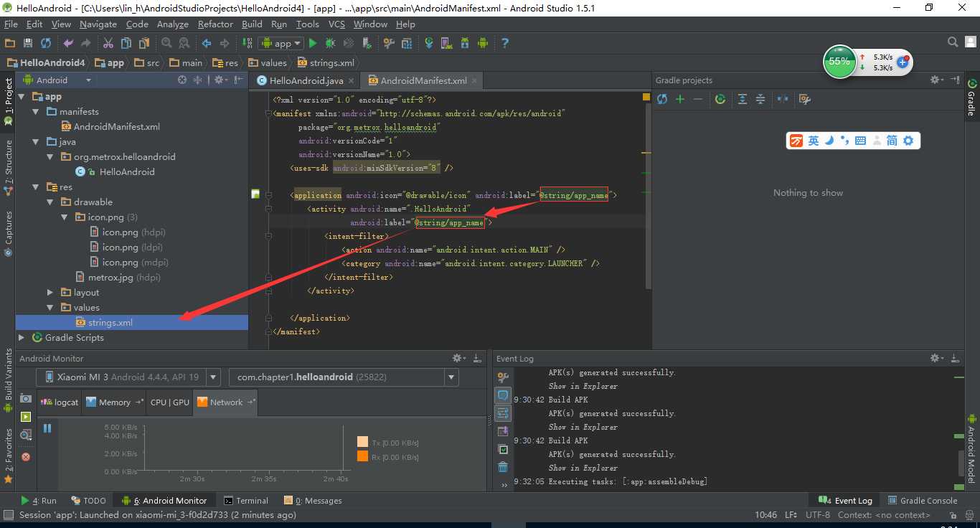Click the plus icon in Gradle projects

(x=680, y=99)
